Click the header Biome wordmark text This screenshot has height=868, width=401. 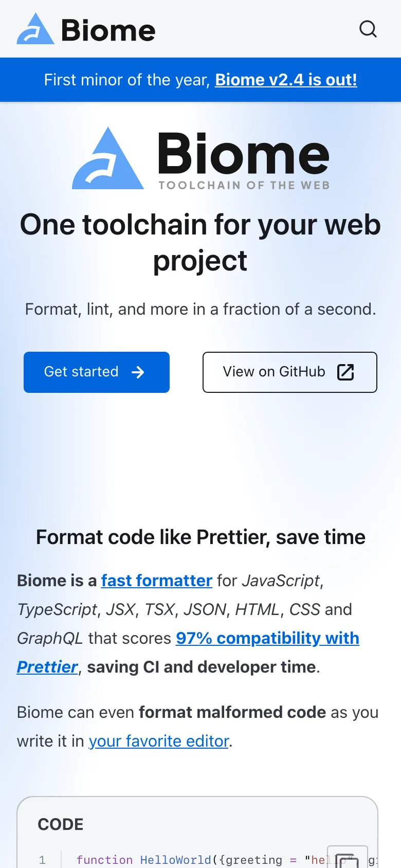click(x=108, y=30)
